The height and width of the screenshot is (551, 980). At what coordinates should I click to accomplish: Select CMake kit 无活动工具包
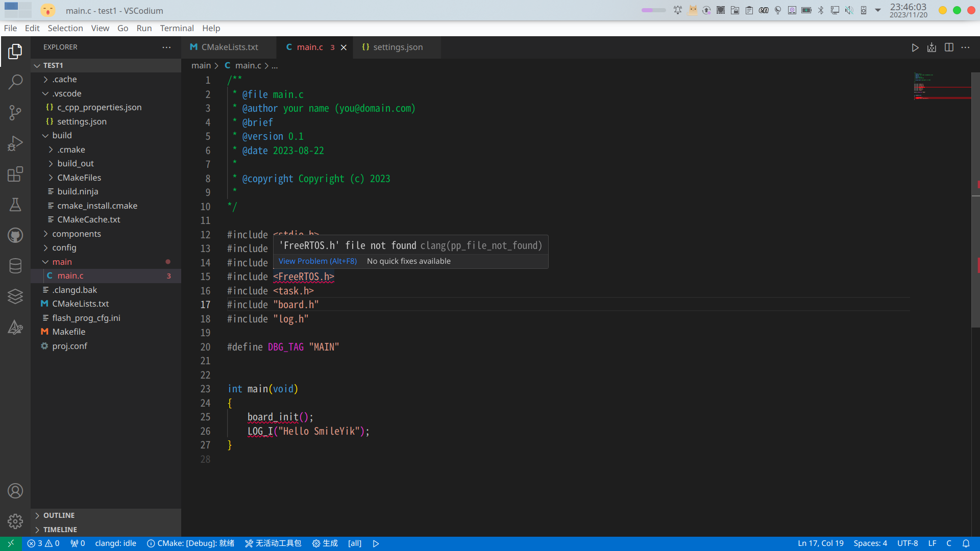coord(273,543)
